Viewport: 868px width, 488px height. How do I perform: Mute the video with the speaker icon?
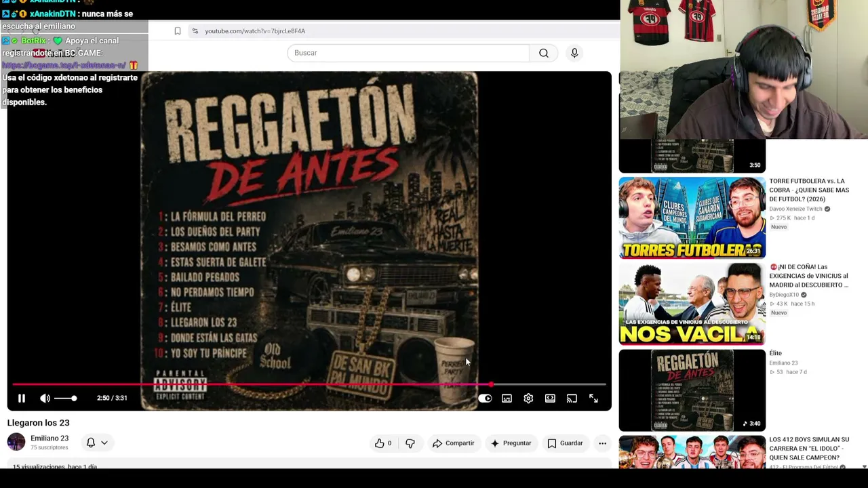[45, 399]
